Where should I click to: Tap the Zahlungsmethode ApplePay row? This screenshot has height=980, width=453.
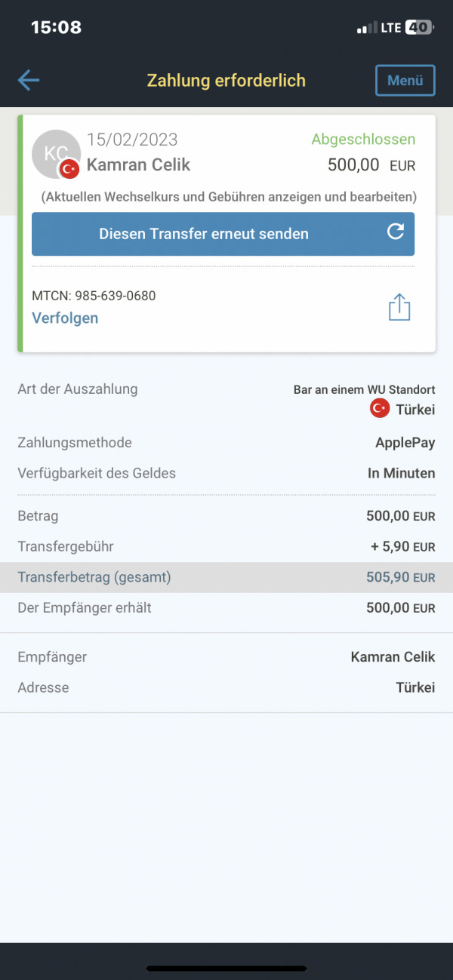point(226,443)
